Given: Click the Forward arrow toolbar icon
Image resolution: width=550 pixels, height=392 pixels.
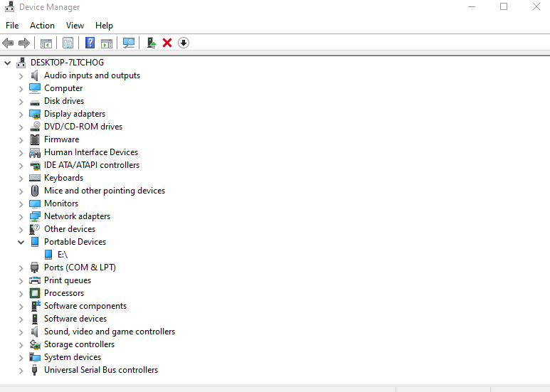Looking at the screenshot, I should (x=24, y=43).
